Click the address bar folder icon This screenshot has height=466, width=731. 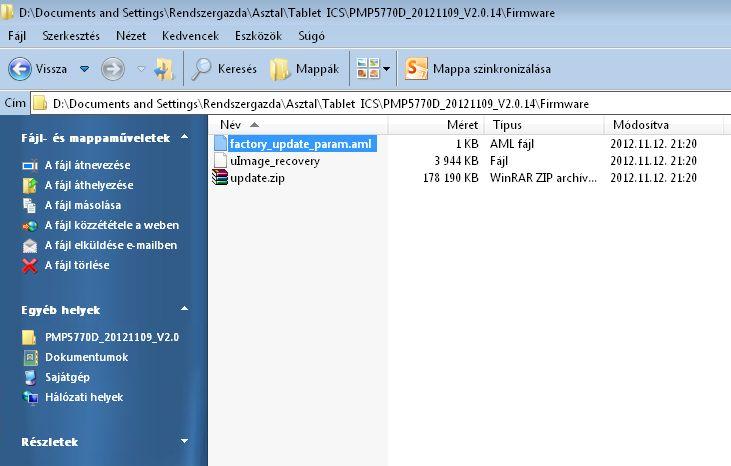point(40,103)
